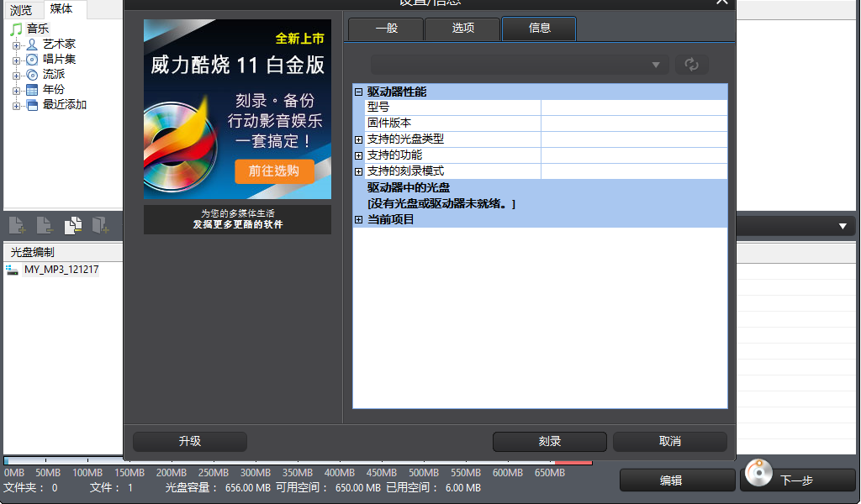
Task: Click the 编辑 button
Action: click(677, 480)
